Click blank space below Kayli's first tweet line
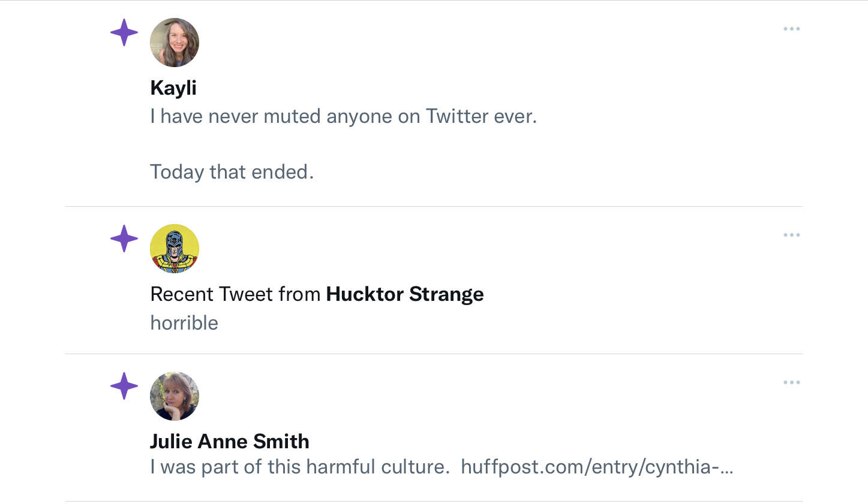868x504 pixels. 343,144
